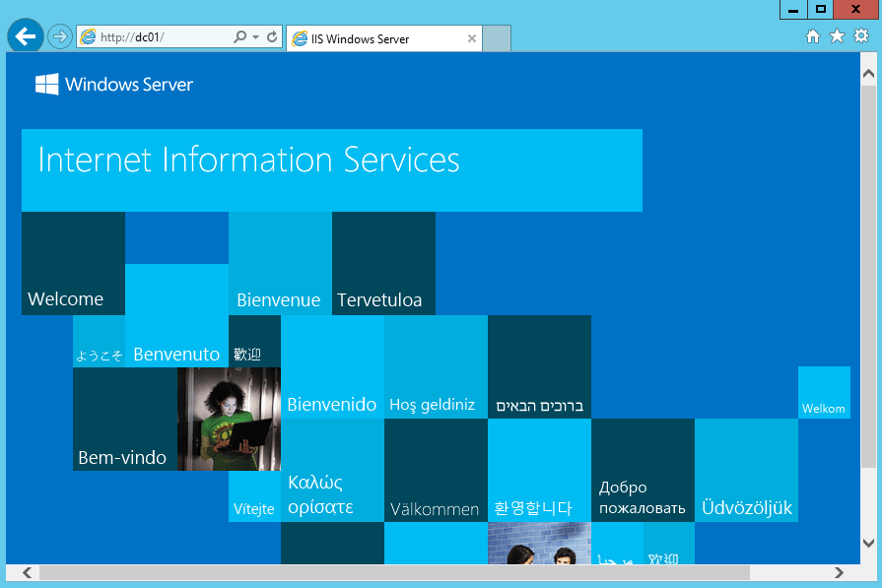Open a new blank tab

[497, 38]
